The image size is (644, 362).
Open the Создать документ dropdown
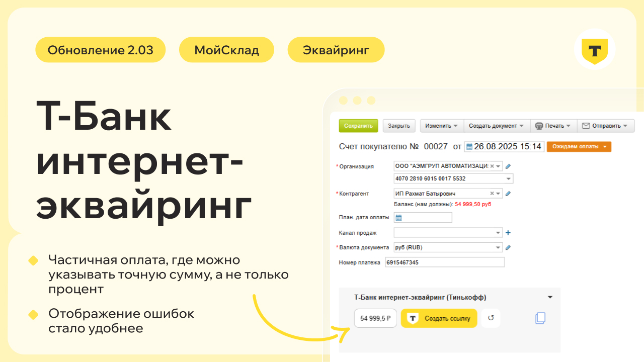497,126
